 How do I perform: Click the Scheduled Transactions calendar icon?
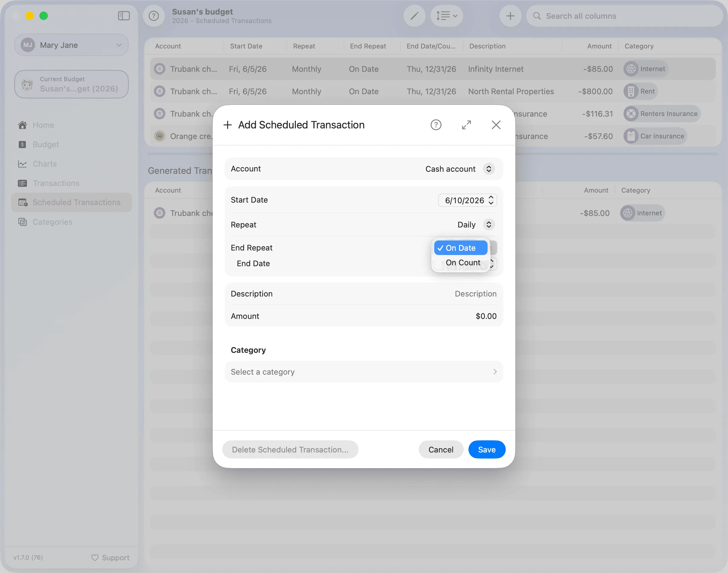pos(23,202)
